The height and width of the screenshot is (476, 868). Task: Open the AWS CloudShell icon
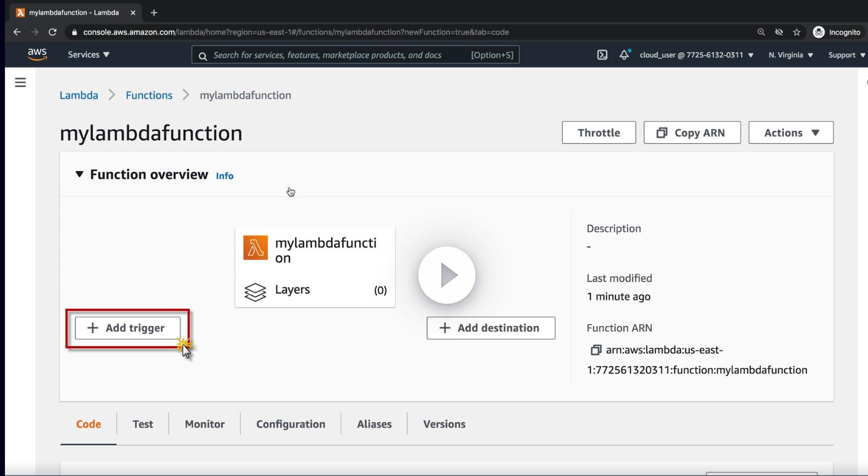[602, 55]
